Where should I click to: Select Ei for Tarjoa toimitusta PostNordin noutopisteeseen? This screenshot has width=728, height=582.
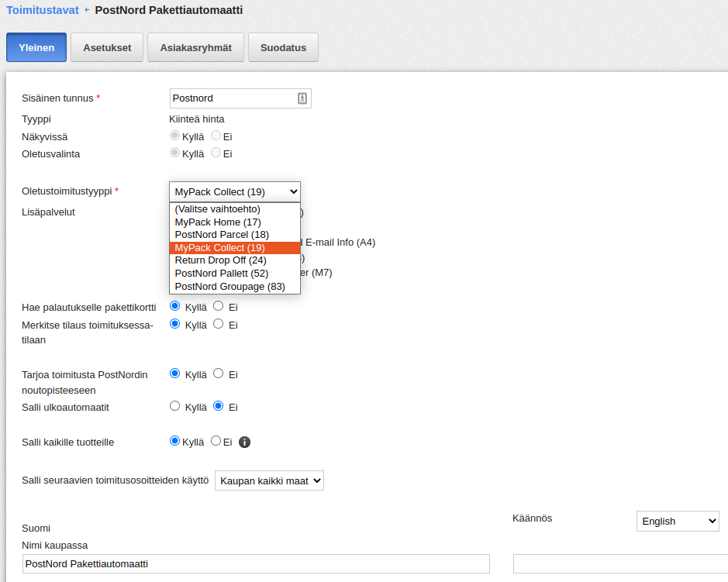coord(218,374)
